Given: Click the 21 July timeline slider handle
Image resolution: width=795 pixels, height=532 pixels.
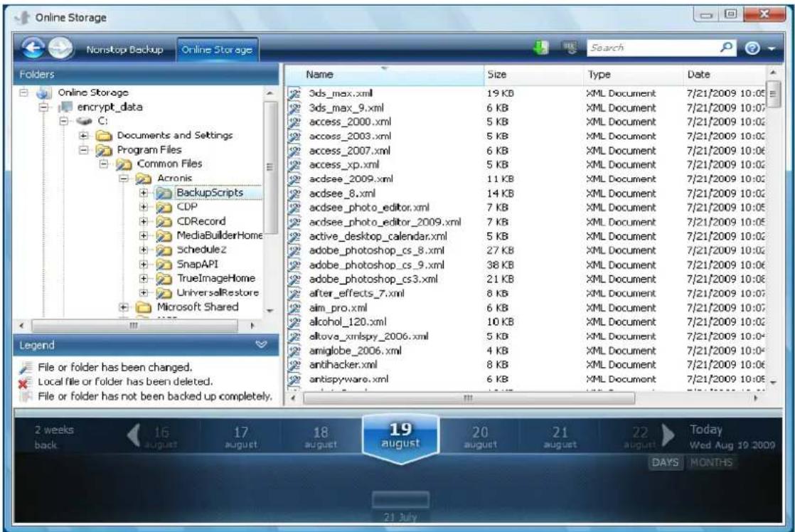Looking at the screenshot, I should [x=400, y=499].
